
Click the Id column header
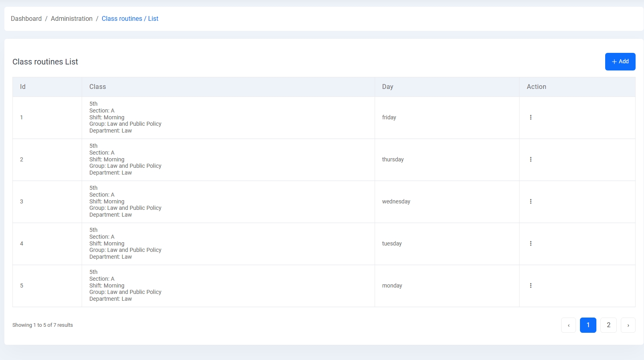(23, 87)
